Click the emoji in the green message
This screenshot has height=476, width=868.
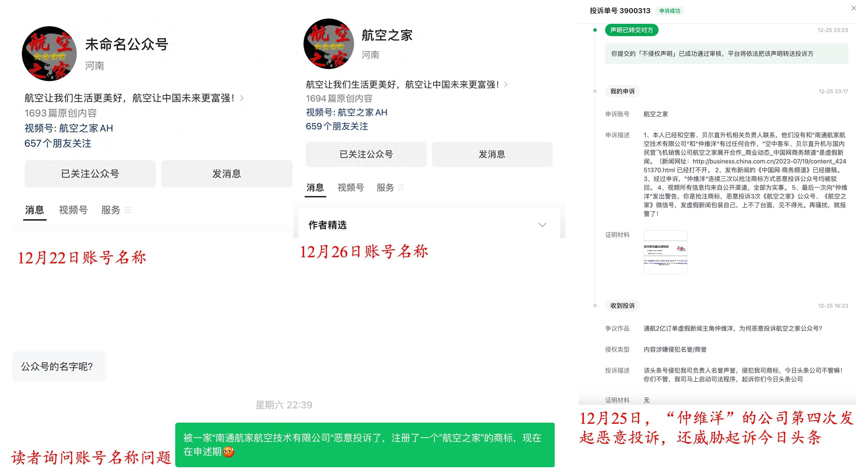pyautogui.click(x=228, y=452)
